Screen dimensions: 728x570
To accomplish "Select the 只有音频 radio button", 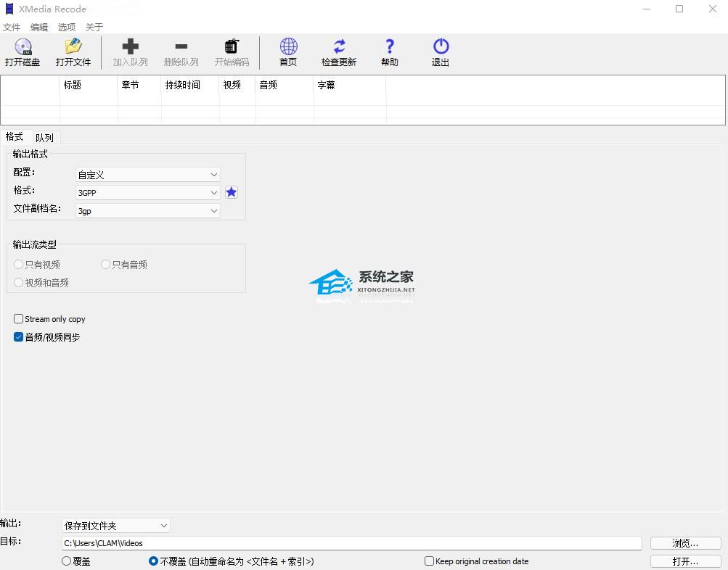I will (105, 265).
